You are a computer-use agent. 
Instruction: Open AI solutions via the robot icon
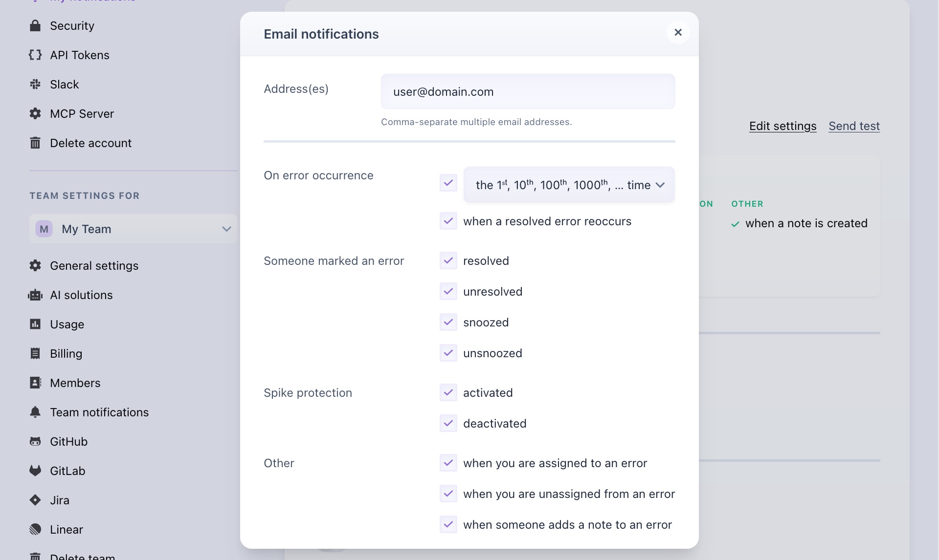pos(35,295)
